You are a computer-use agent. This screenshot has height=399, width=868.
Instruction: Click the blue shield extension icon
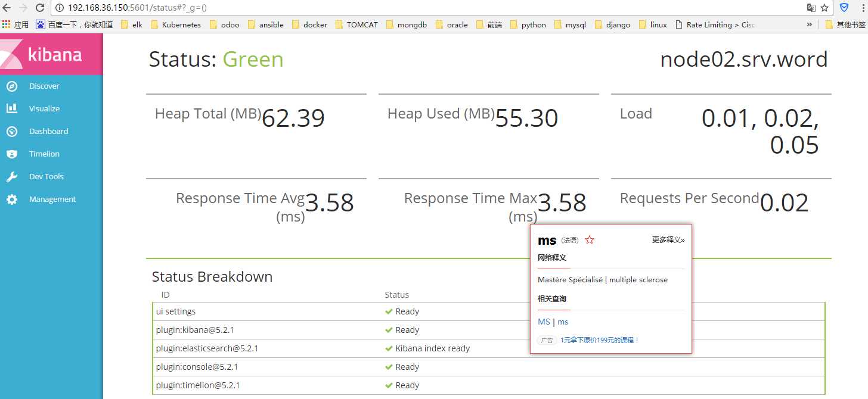click(x=844, y=8)
